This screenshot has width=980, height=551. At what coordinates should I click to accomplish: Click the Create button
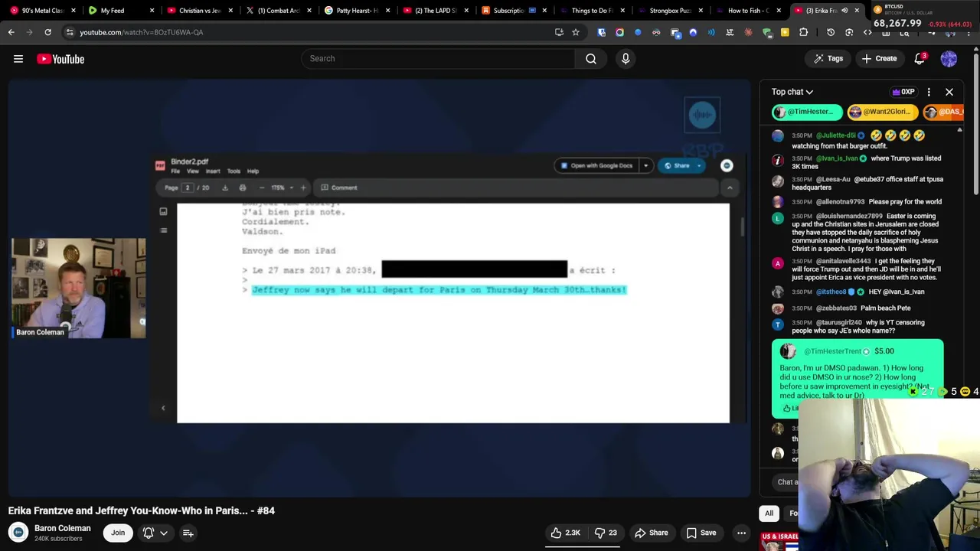point(879,59)
